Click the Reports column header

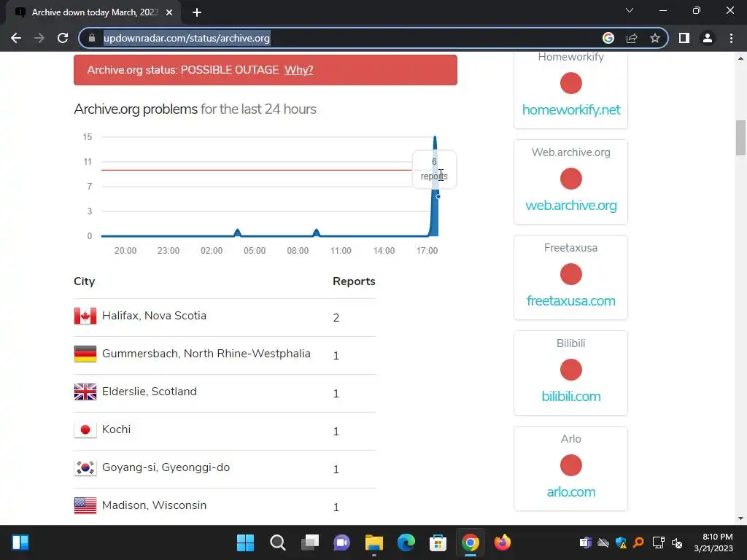354,281
